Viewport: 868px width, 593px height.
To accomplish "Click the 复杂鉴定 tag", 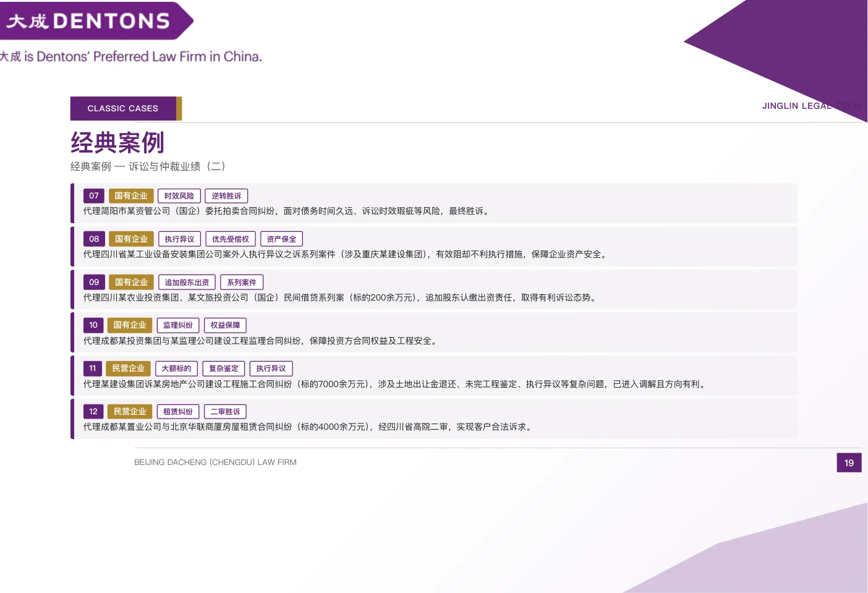I will 224,369.
